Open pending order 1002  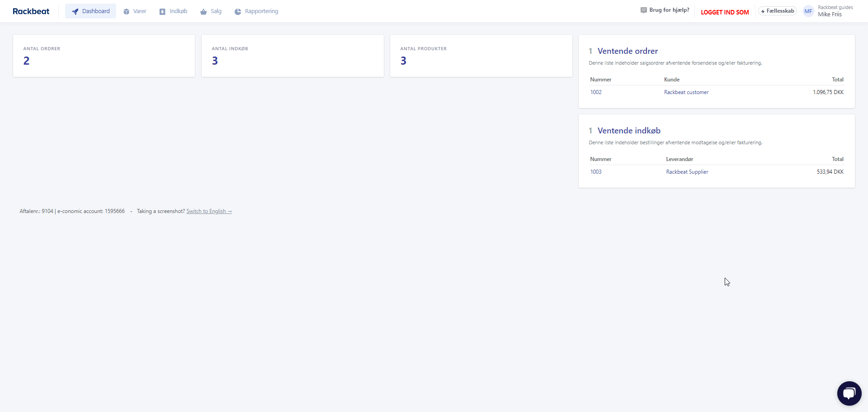coord(596,92)
